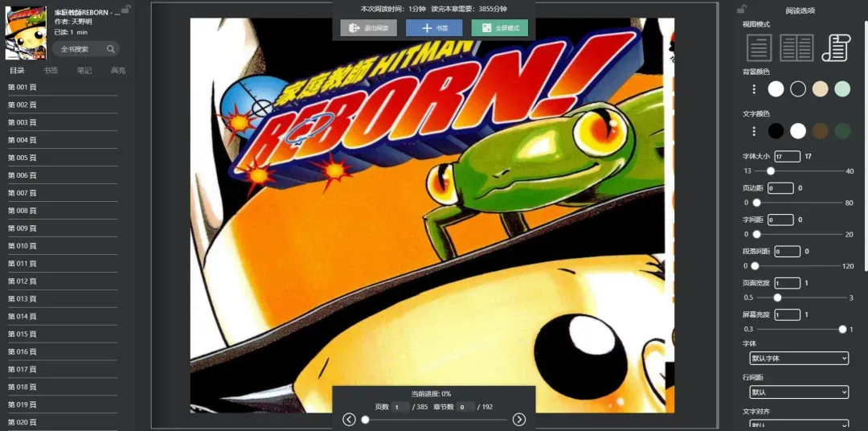Viewport: 868px width, 431px height.
Task: Click the book cover thumbnail
Action: (26, 33)
